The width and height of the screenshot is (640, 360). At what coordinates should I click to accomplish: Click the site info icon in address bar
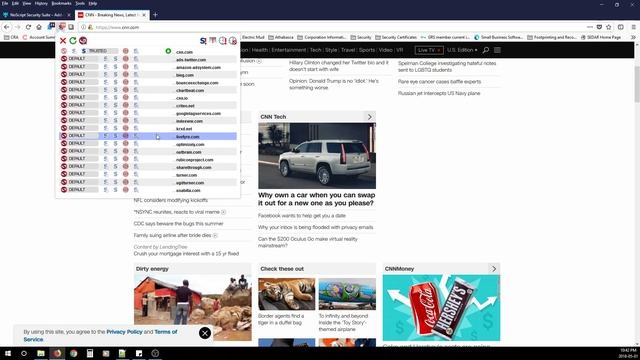click(x=83, y=27)
